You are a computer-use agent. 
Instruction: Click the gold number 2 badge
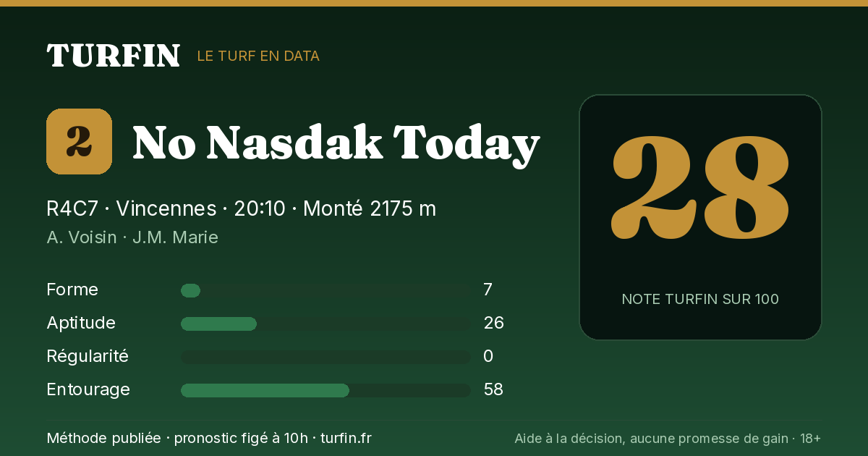click(79, 141)
